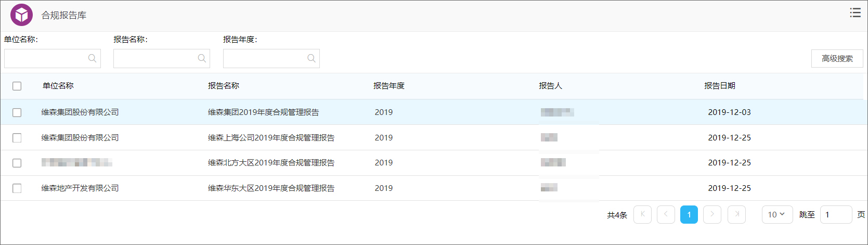Click the 报告名称 column header
The image size is (868, 245).
click(224, 86)
